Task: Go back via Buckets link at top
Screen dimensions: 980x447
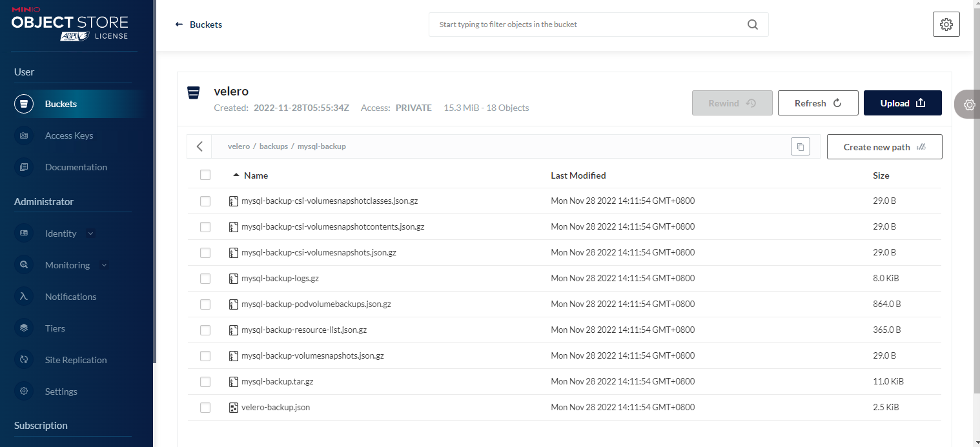Action: point(199,25)
